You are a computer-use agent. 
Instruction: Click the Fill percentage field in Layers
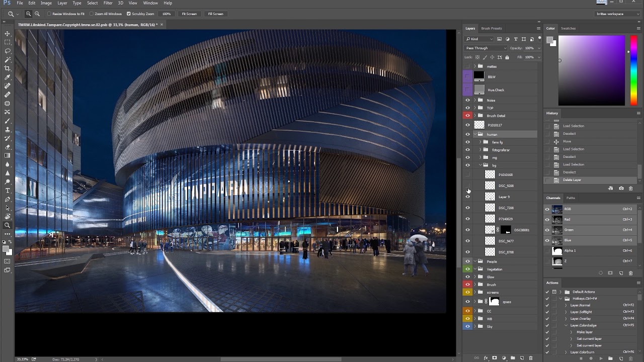click(529, 57)
